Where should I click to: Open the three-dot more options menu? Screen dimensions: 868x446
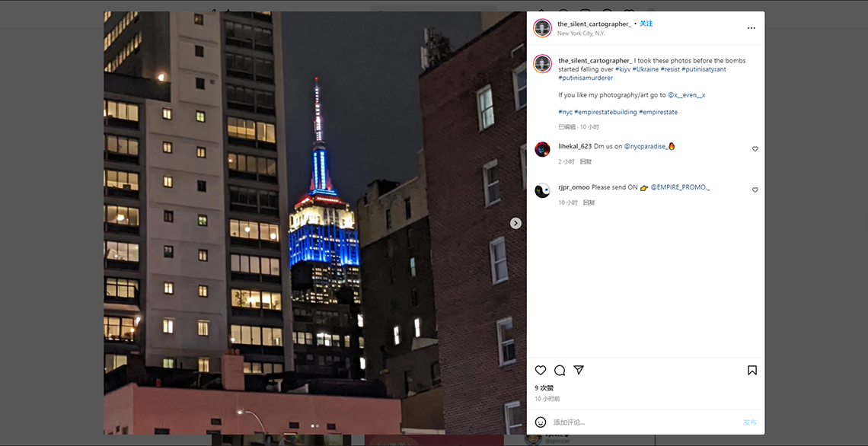click(752, 28)
